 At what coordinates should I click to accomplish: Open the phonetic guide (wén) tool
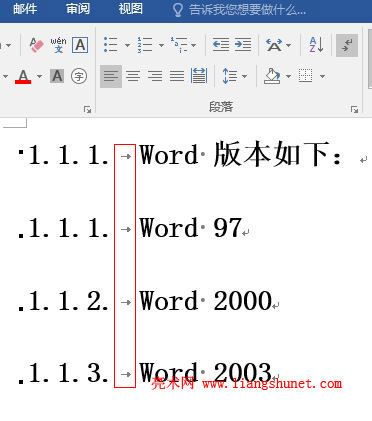pos(58,45)
